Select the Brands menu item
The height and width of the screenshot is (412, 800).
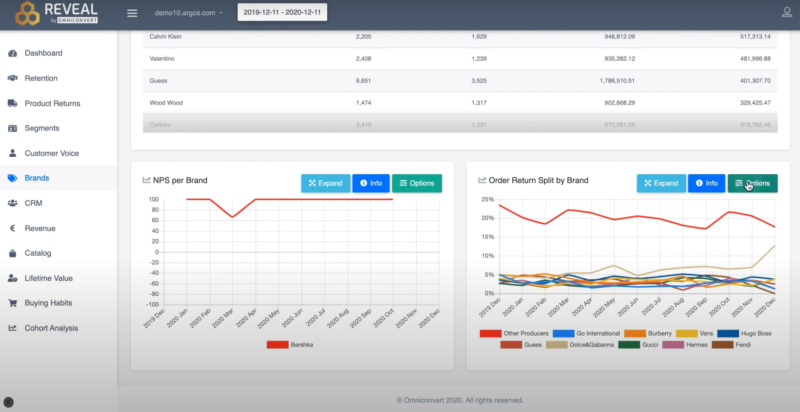pos(37,178)
